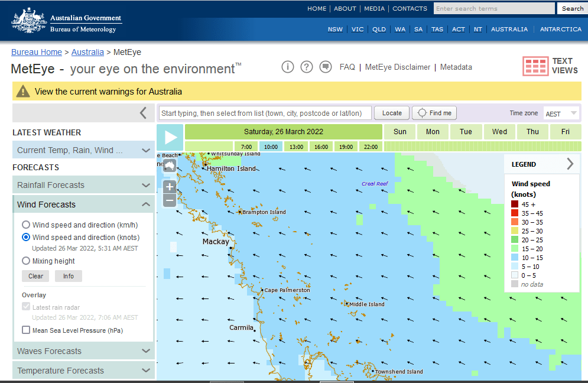This screenshot has width=588, height=383.
Task: Open the info circle icon
Action: pyautogui.click(x=288, y=67)
